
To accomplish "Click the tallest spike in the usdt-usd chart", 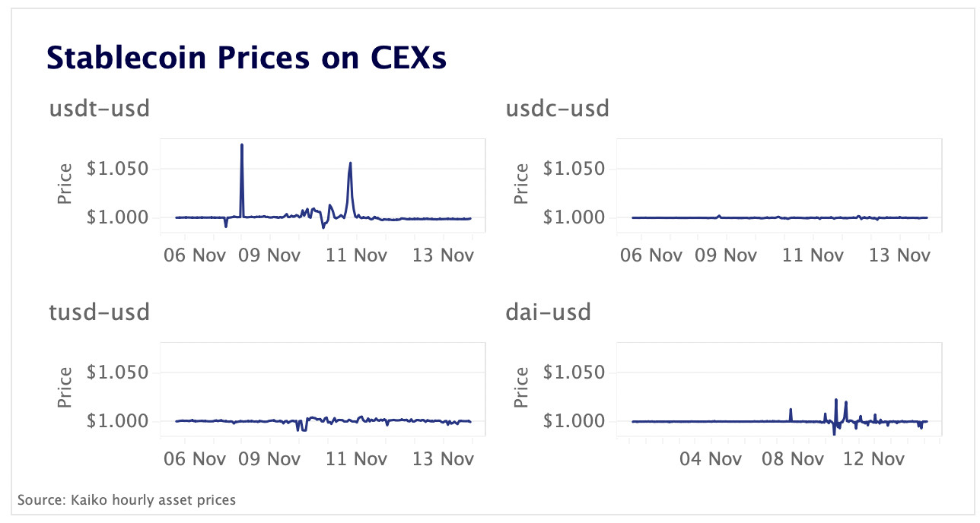I will pos(242,146).
